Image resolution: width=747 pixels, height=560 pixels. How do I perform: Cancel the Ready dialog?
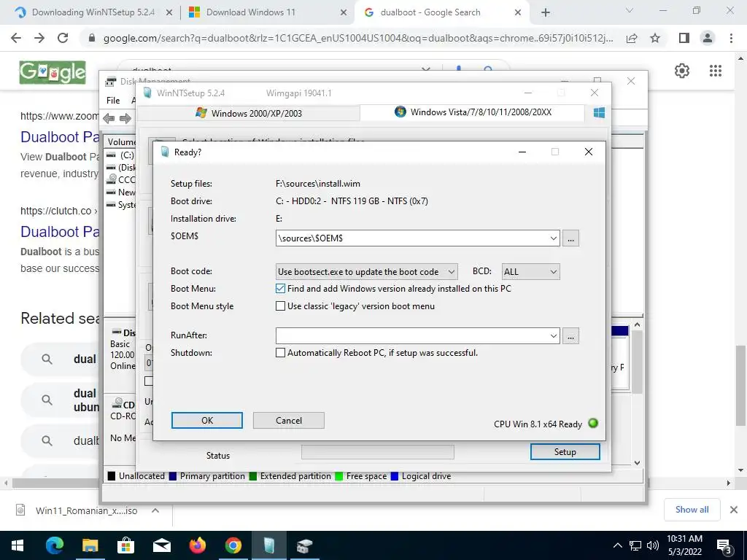(x=289, y=421)
